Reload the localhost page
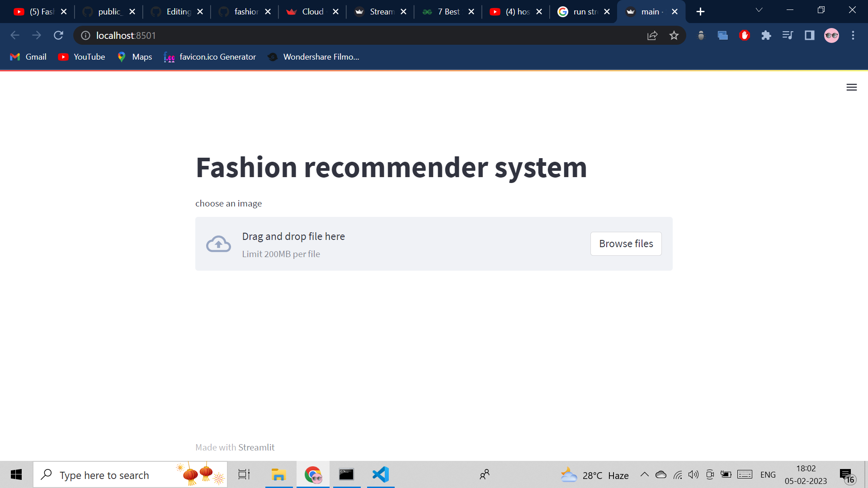 [58, 35]
